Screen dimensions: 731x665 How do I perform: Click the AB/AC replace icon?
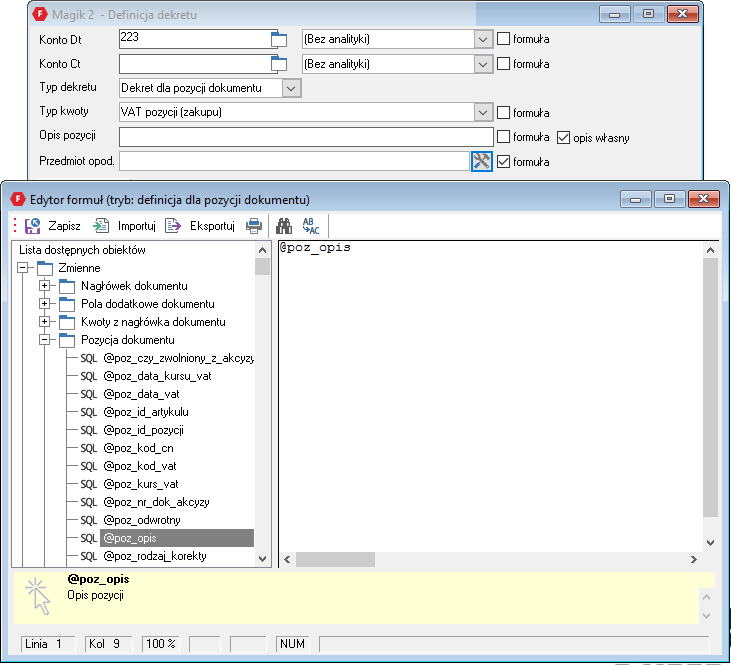click(311, 226)
